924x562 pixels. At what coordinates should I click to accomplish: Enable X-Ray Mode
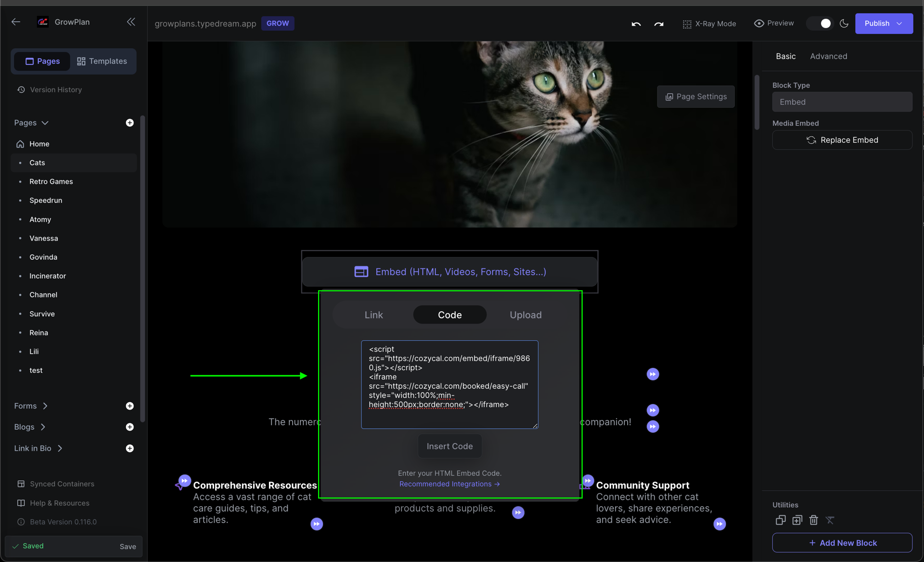pos(709,24)
